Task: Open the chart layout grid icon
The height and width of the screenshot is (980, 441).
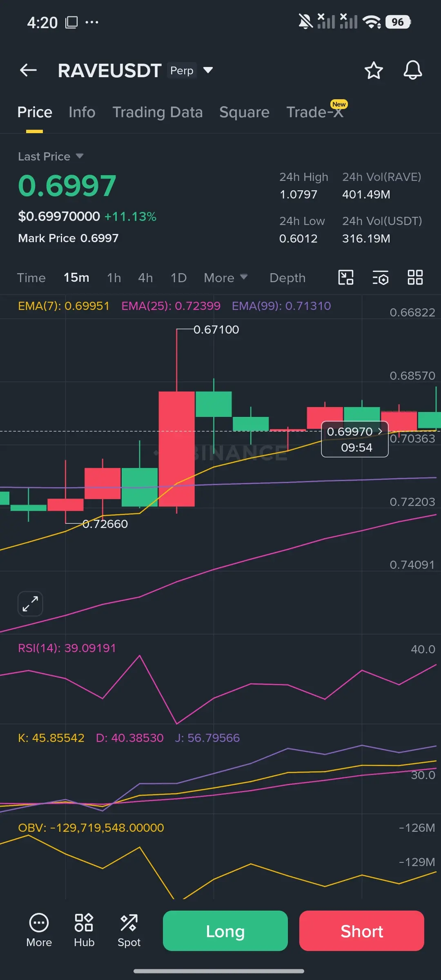Action: coord(415,278)
